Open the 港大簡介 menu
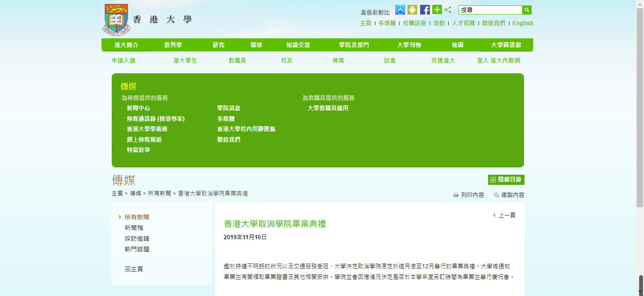The width and height of the screenshot is (644, 296). pyautogui.click(x=126, y=45)
